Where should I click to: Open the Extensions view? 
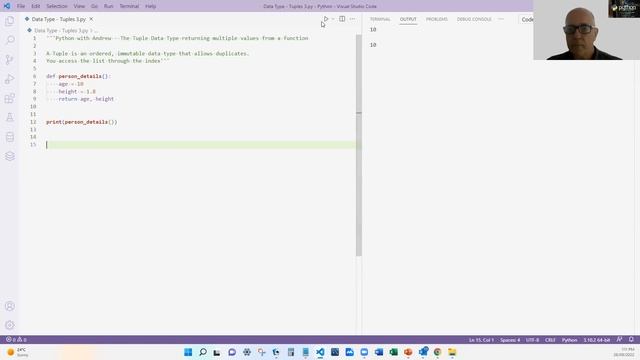tap(10, 98)
